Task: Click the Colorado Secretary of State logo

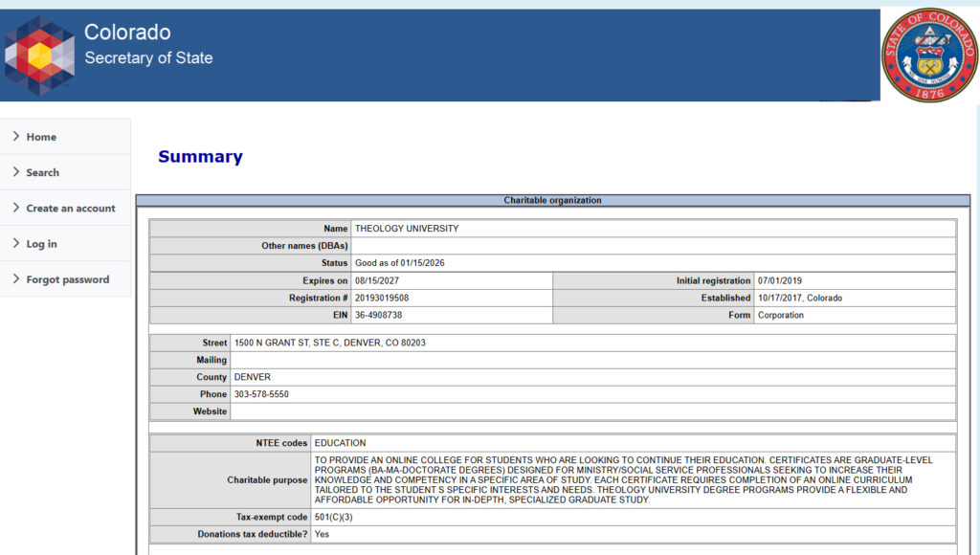Action: (39, 55)
